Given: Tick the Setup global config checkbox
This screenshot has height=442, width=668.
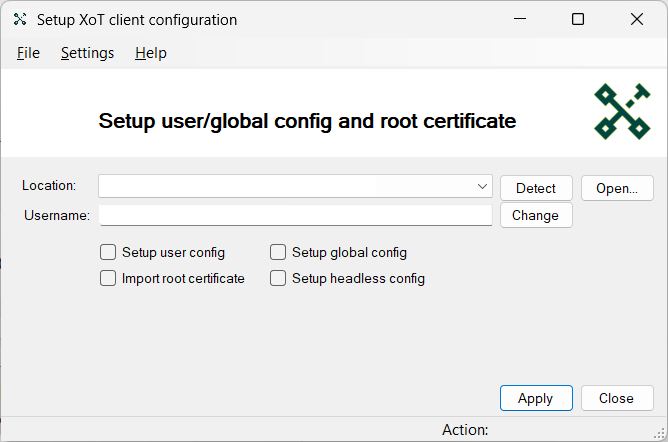Looking at the screenshot, I should [278, 252].
